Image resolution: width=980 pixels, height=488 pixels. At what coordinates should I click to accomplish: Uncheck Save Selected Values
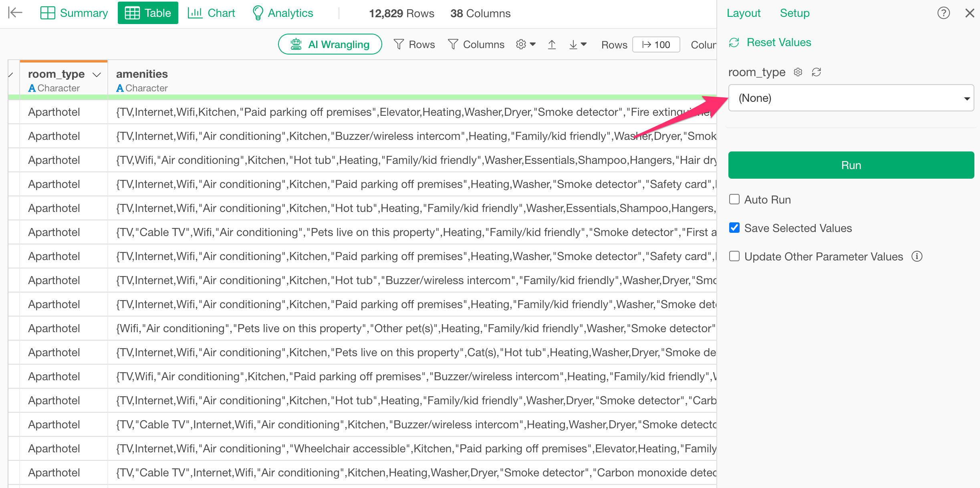(x=734, y=228)
